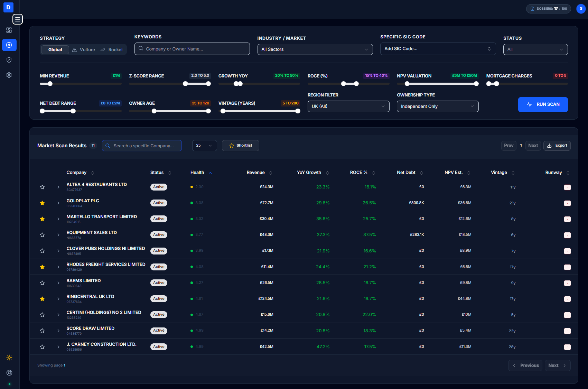This screenshot has width=588, height=389.
Task: Select the compass Market Scan icon in sidebar
Action: tap(9, 45)
